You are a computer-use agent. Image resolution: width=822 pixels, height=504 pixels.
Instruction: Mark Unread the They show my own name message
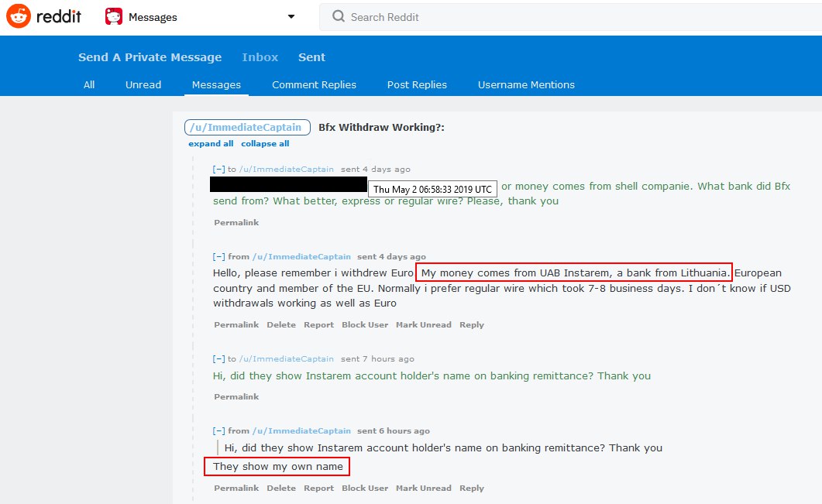coord(424,488)
